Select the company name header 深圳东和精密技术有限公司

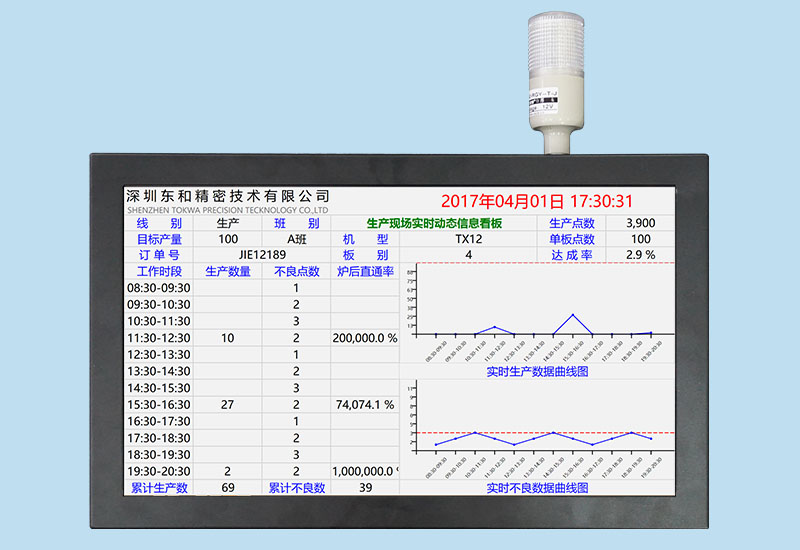point(227,196)
